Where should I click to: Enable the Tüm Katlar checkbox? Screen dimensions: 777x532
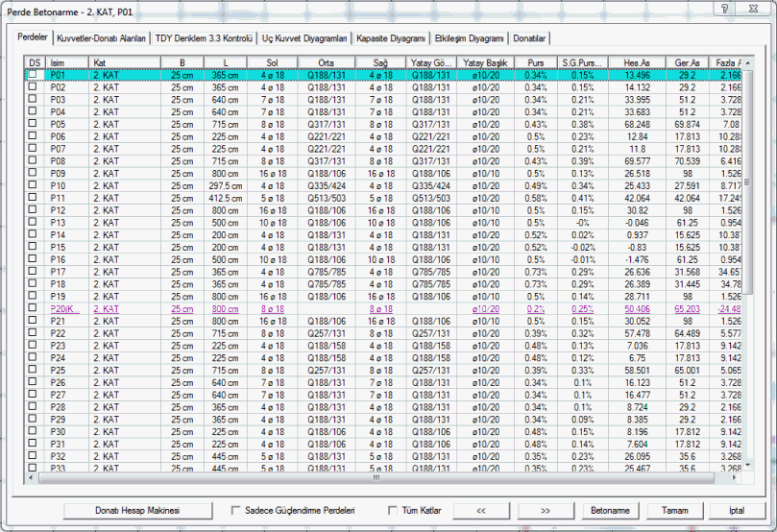click(x=393, y=510)
